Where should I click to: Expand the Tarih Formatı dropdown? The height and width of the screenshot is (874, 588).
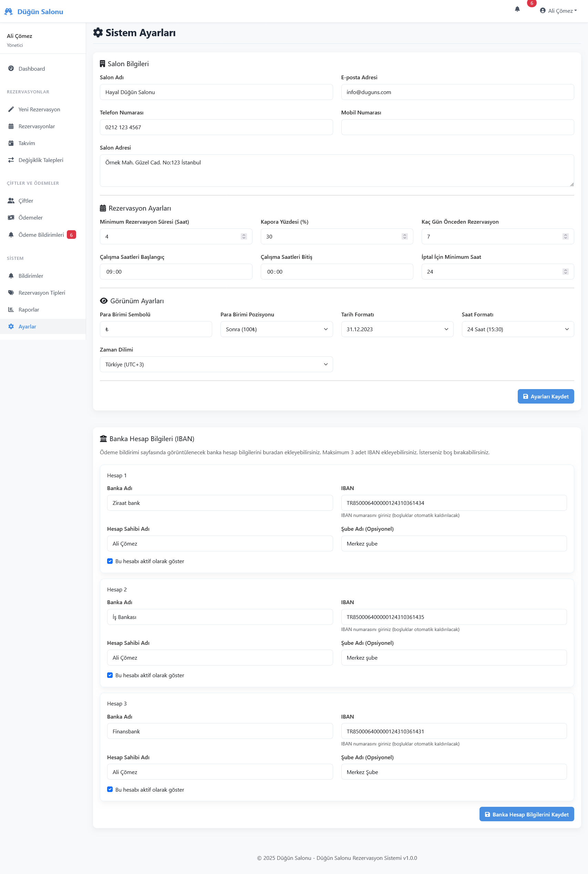click(x=397, y=329)
